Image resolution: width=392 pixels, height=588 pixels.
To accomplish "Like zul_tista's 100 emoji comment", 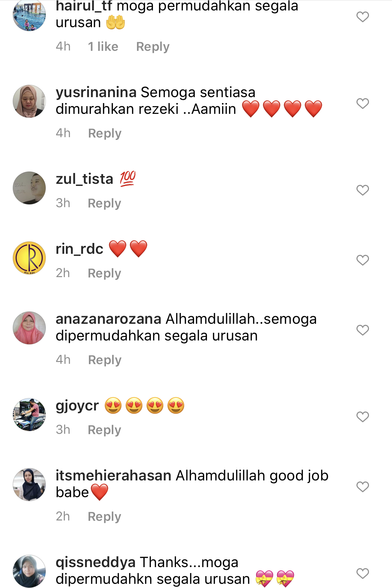I will (362, 190).
